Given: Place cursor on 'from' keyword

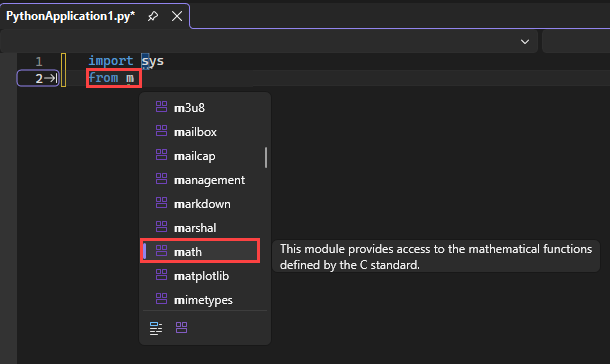Looking at the screenshot, I should tap(103, 78).
